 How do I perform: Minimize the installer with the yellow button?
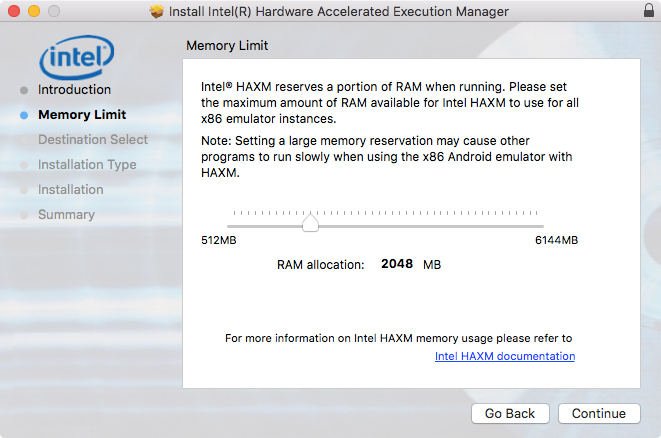pos(34,11)
